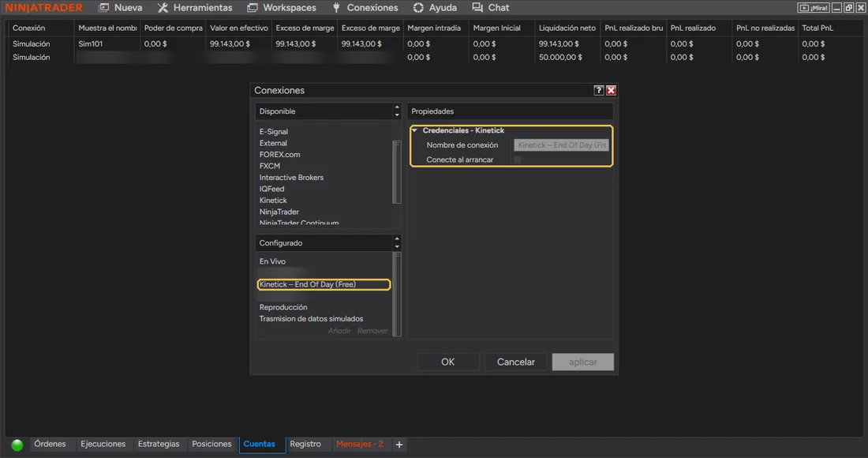Click the Configurado header sort arrows
Image resolution: width=868 pixels, height=458 pixels.
pyautogui.click(x=397, y=242)
